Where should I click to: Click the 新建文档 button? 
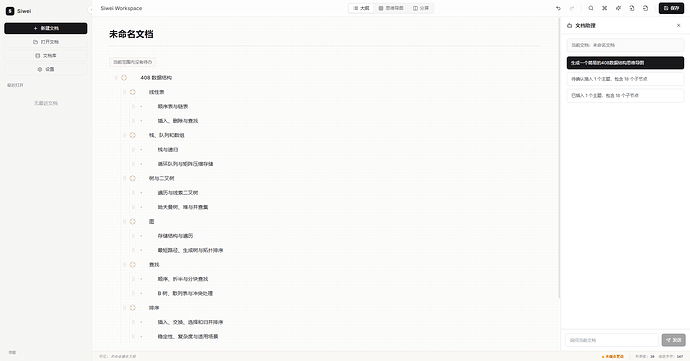coord(46,28)
